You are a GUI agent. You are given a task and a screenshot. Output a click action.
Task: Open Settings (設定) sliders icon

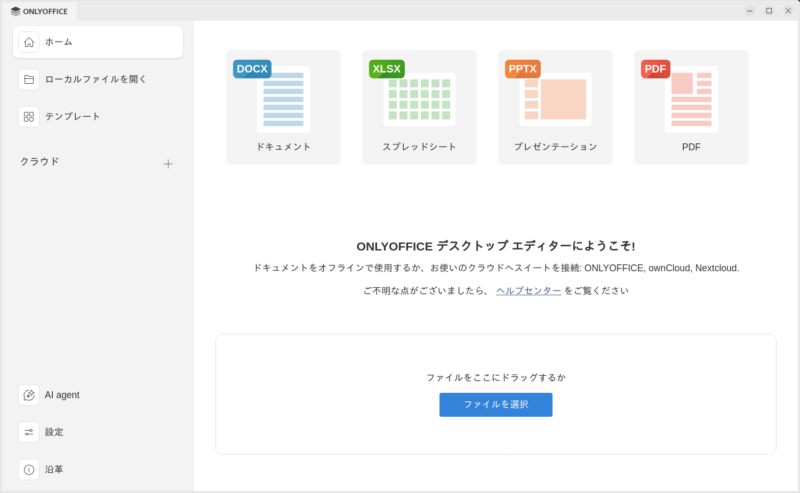pos(29,432)
